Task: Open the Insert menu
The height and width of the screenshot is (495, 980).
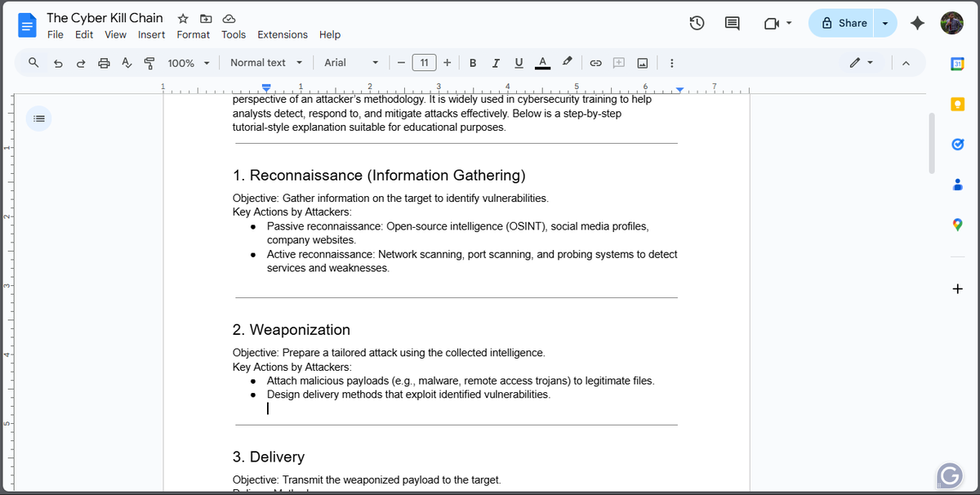Action: [151, 34]
